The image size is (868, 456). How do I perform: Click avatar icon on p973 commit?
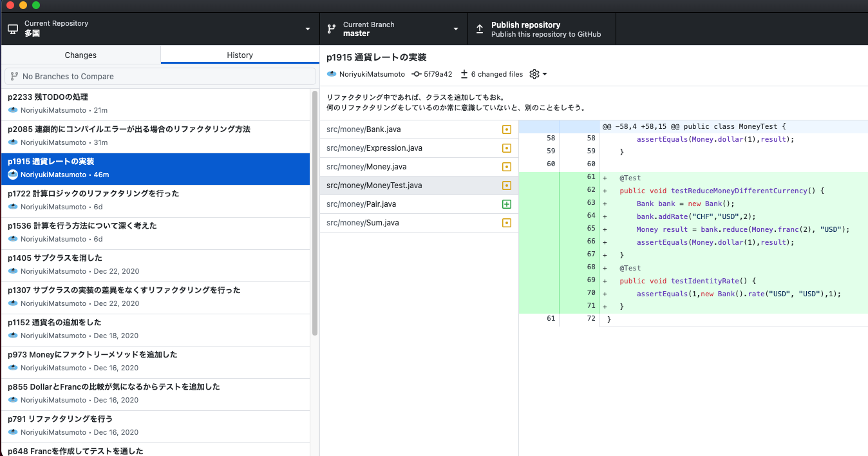point(13,368)
